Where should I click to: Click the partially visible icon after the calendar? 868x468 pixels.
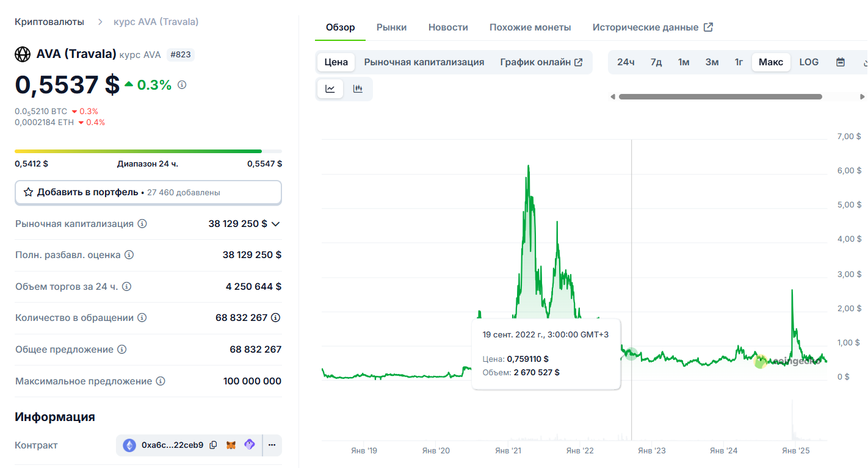864,62
